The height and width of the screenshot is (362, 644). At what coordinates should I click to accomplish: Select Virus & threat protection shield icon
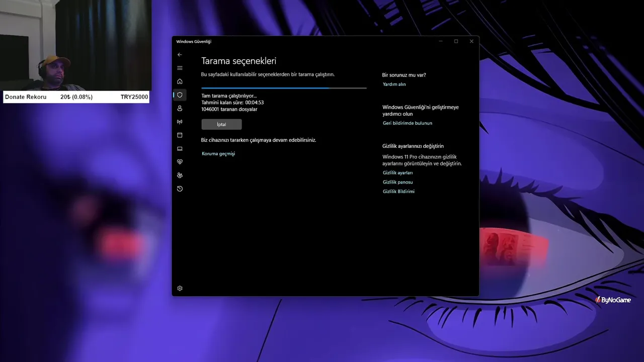click(180, 95)
